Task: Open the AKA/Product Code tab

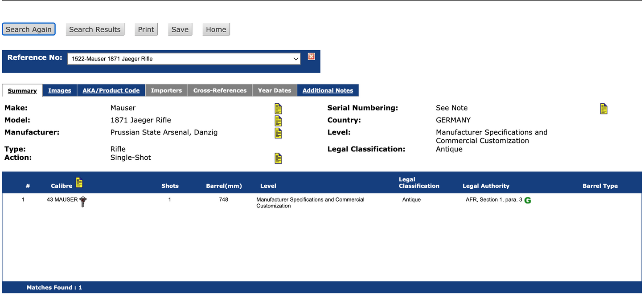Action: click(111, 90)
